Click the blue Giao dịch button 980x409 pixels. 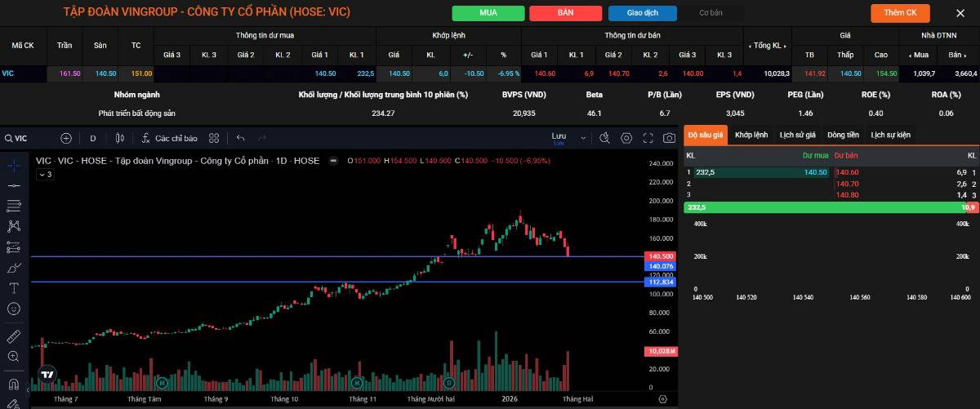(x=643, y=13)
